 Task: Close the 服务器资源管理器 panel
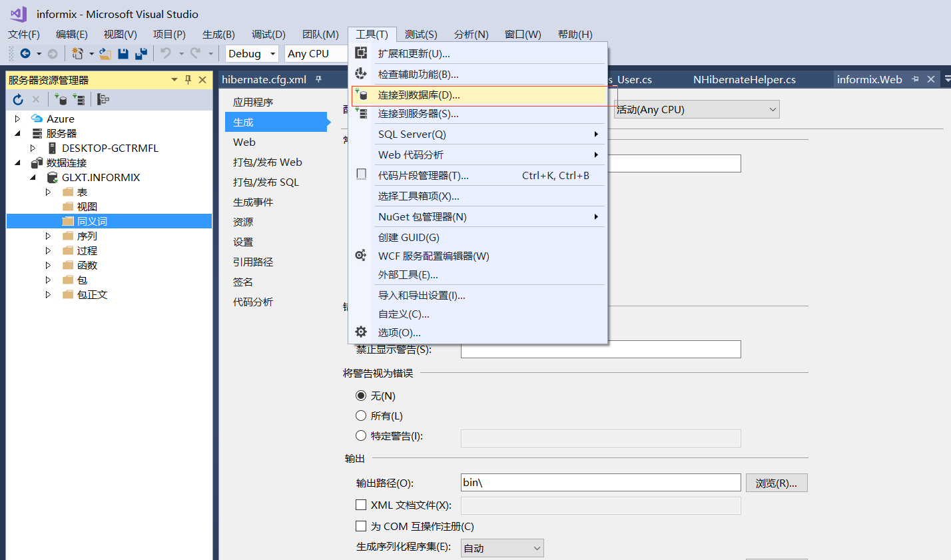(202, 79)
